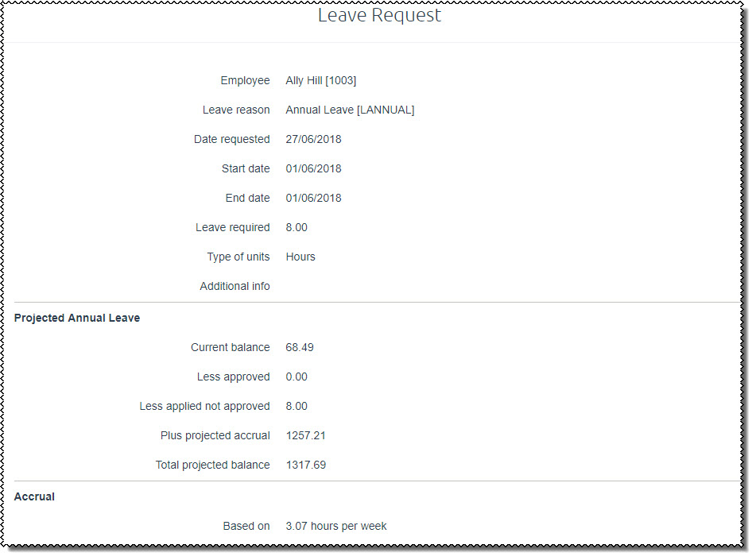Image resolution: width=756 pixels, height=560 pixels.
Task: Click the Employee field label
Action: (245, 80)
